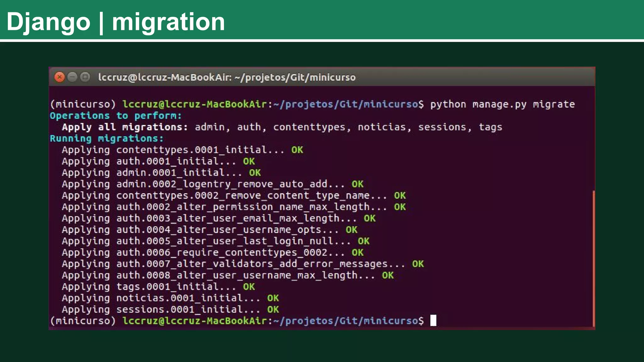Click 'Running migrations:' heading
Image resolution: width=644 pixels, height=362 pixels.
[x=107, y=138]
